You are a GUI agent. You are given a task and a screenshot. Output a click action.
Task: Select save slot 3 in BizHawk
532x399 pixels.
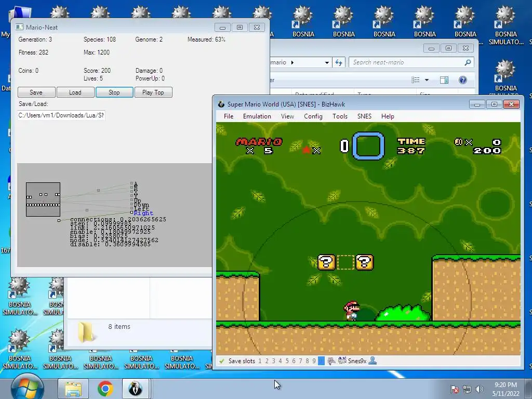coord(273,361)
